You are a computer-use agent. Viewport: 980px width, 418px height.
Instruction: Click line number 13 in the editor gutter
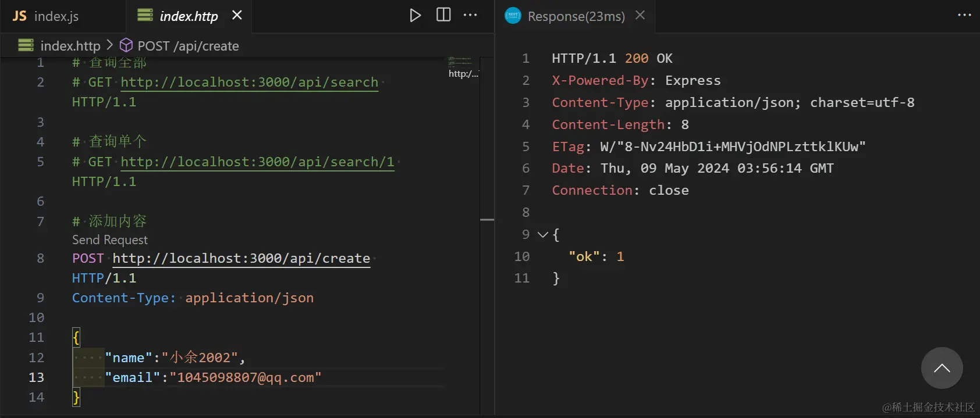(x=36, y=377)
